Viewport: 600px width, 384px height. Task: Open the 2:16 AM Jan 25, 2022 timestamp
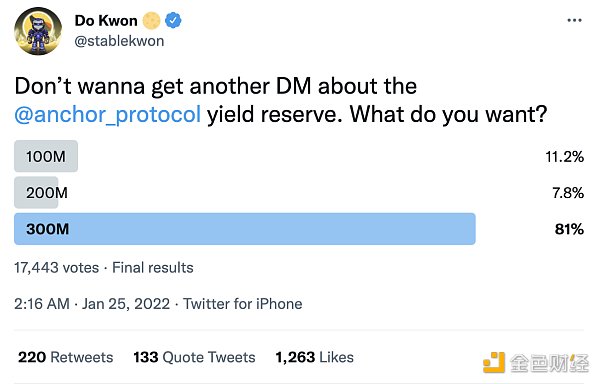pyautogui.click(x=92, y=304)
